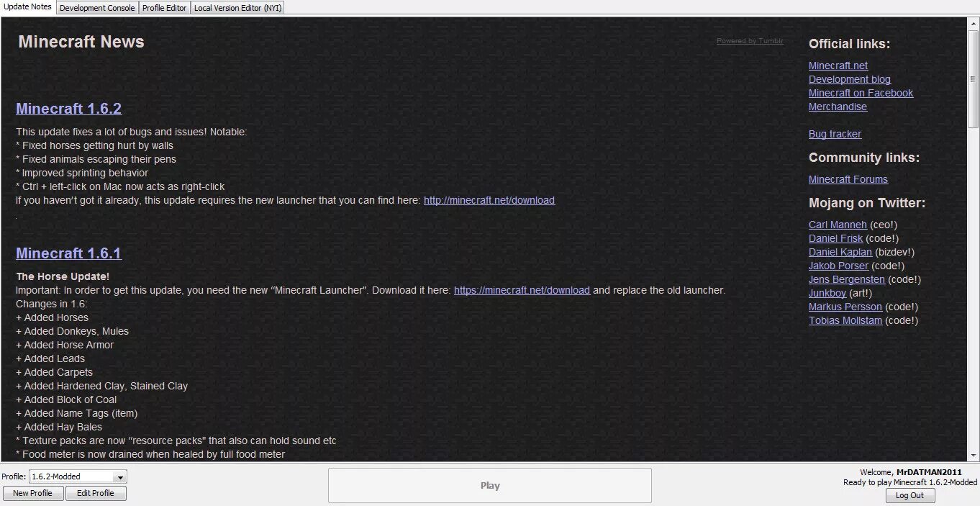Click the Powered by Tumblr link
This screenshot has height=506, width=980.
tap(750, 41)
